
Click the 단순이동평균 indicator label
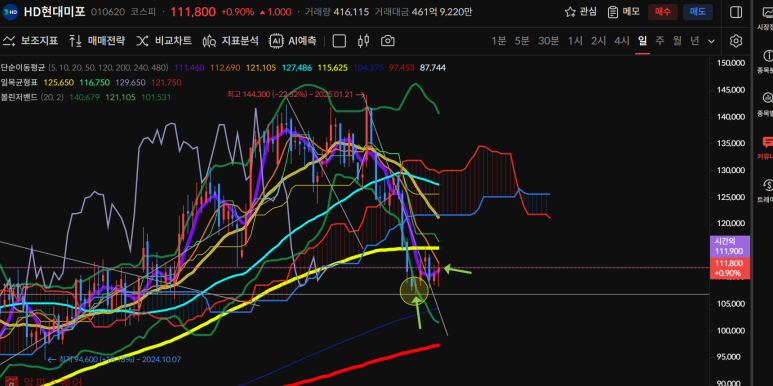pos(23,68)
